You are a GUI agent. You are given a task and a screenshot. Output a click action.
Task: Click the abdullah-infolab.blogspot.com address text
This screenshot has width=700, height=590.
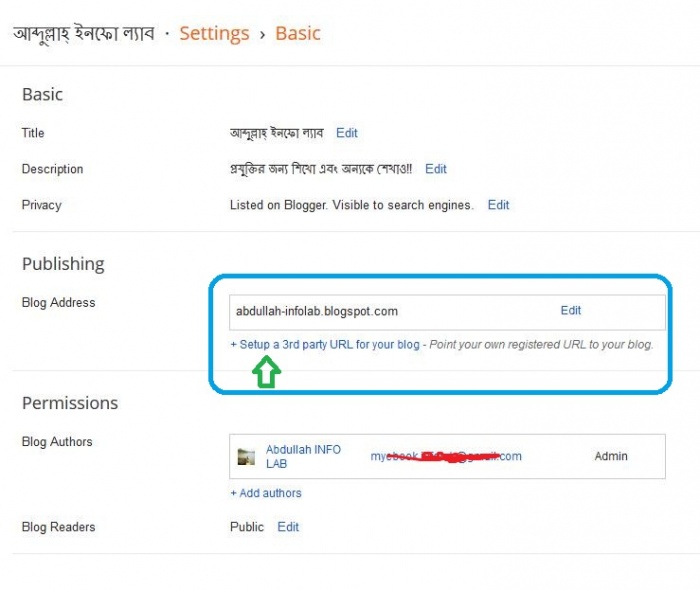317,311
